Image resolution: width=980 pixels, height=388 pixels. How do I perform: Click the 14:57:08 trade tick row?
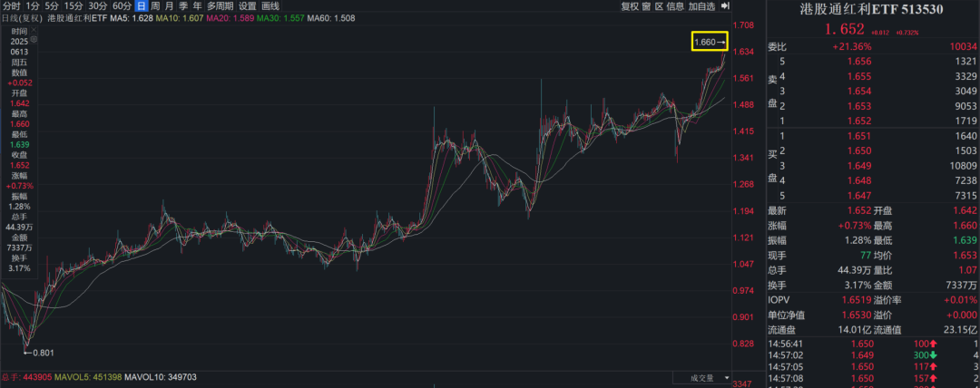873,378
